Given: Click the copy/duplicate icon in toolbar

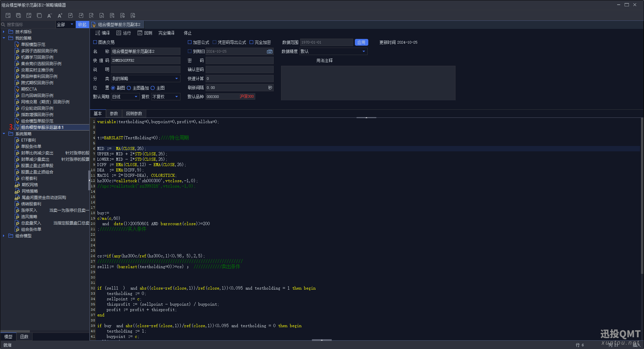Looking at the screenshot, I should click(39, 15).
